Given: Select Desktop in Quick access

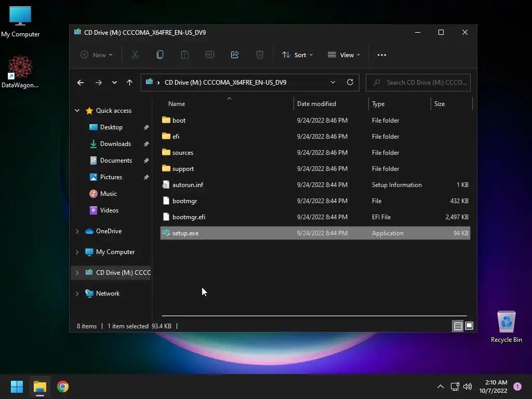Looking at the screenshot, I should point(111,127).
